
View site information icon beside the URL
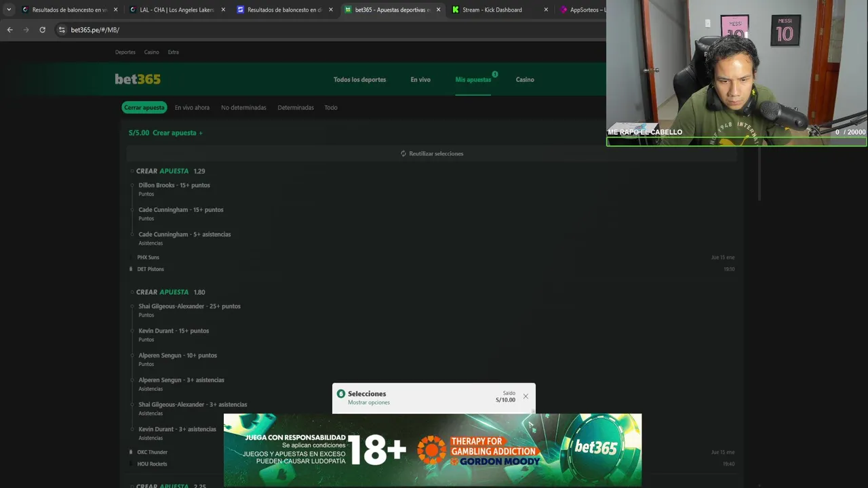[62, 30]
